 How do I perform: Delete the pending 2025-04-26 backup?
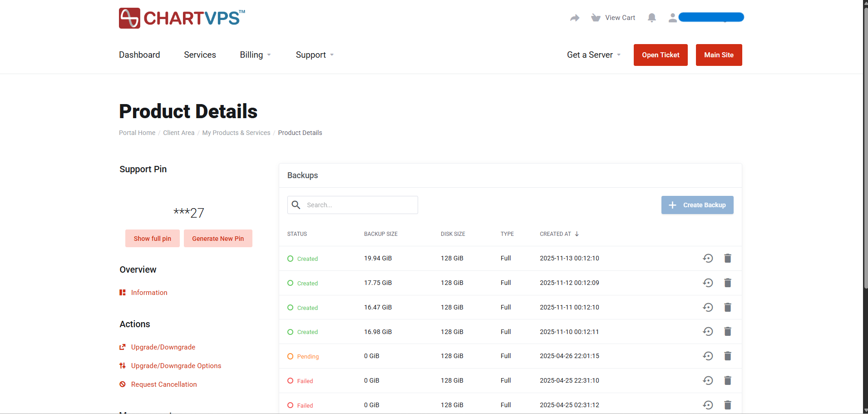(x=727, y=356)
